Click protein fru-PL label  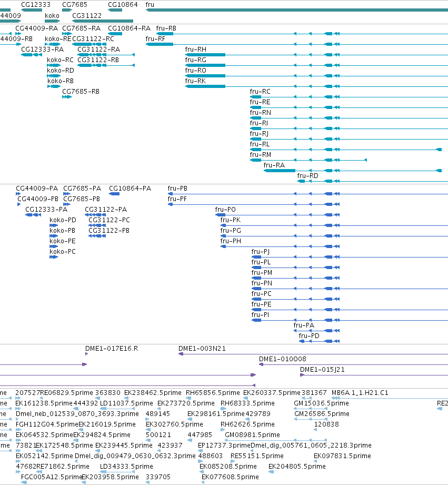click(x=261, y=262)
